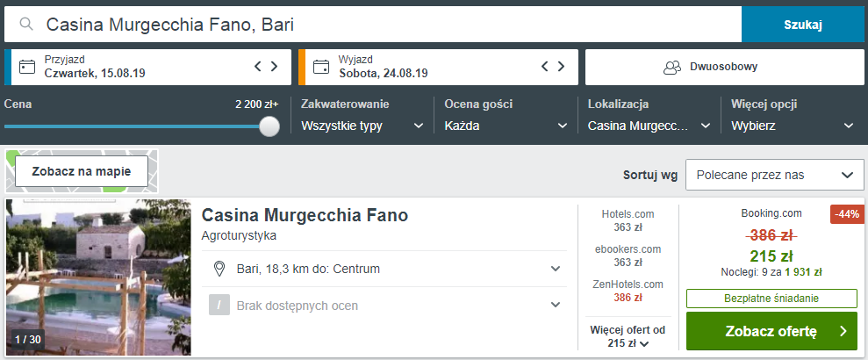Click the check-in calendar icon
868x360 pixels.
click(27, 67)
